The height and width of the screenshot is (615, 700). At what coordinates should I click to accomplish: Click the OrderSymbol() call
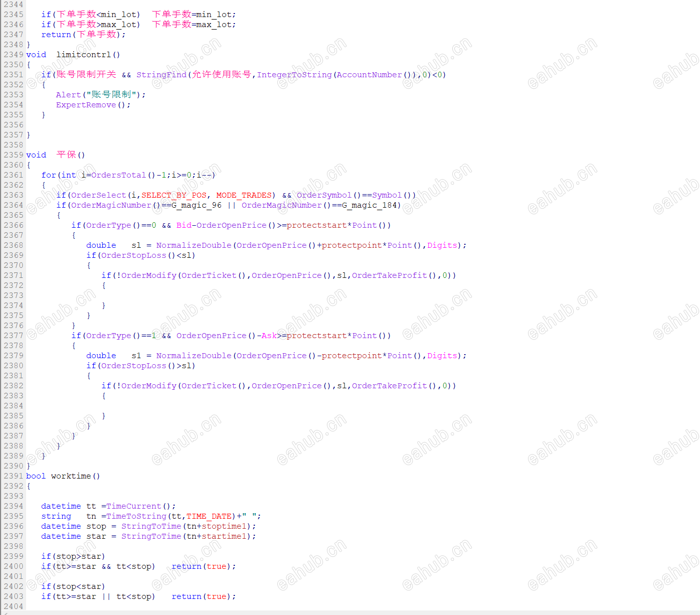(329, 195)
